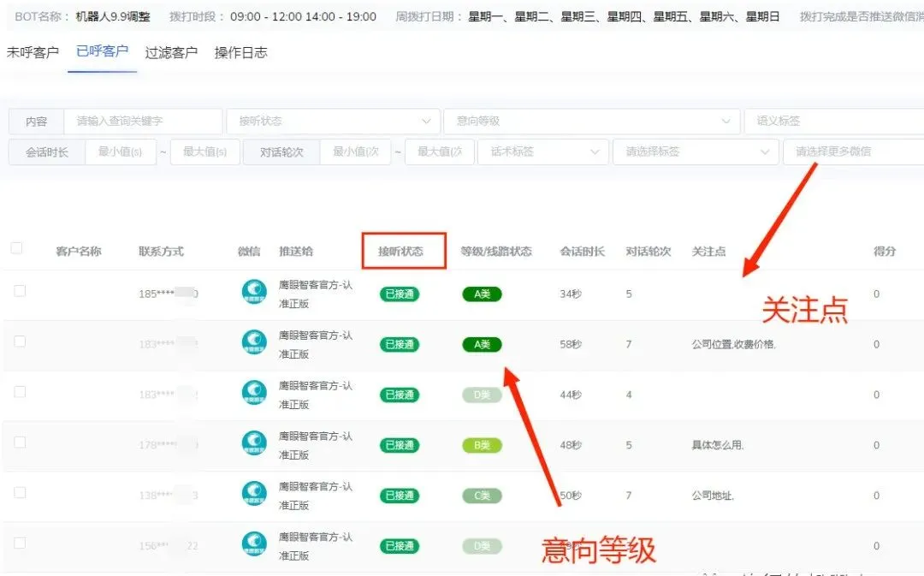Viewport: 924px width, 576px height.
Task: Open the 接听状态 filter dropdown
Action: tap(333, 121)
